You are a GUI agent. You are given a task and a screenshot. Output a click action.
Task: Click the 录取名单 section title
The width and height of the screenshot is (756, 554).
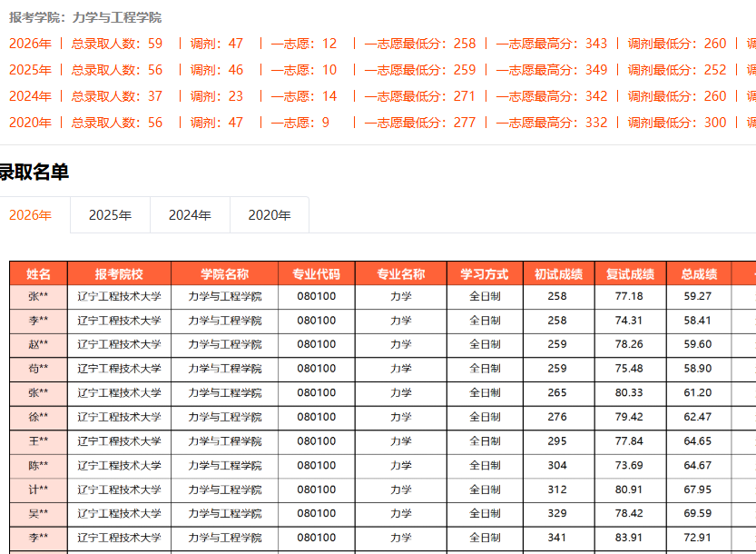click(34, 172)
